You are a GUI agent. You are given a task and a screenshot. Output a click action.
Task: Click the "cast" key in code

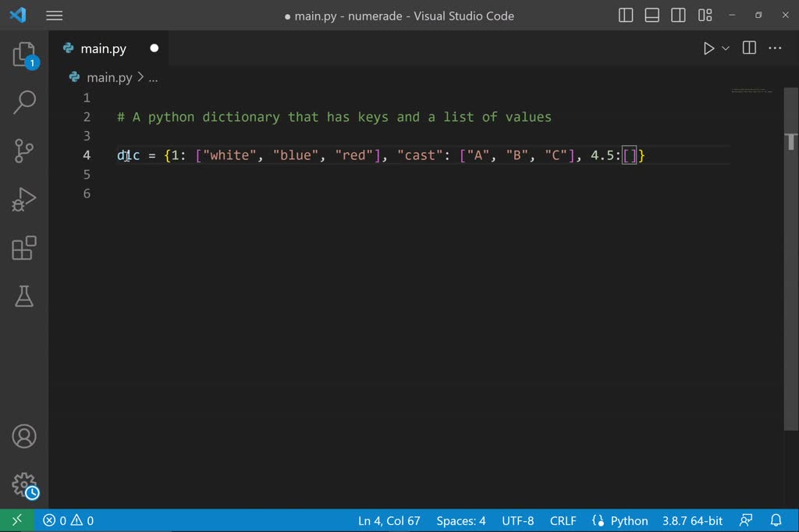coord(420,155)
